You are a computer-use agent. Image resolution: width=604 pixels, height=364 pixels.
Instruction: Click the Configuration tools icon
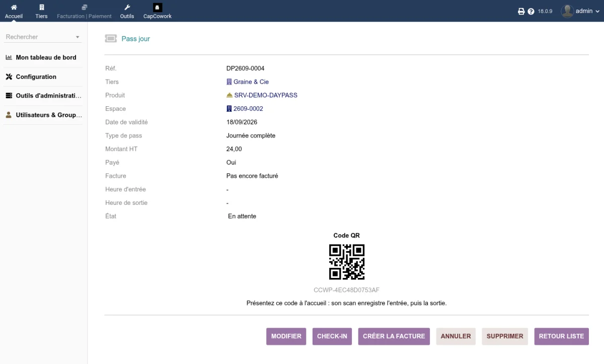9,77
